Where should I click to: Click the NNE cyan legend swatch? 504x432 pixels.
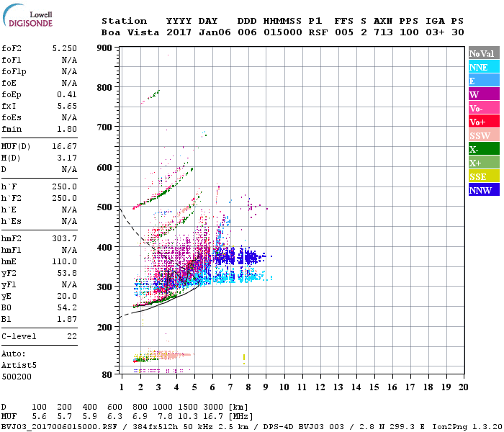click(482, 67)
